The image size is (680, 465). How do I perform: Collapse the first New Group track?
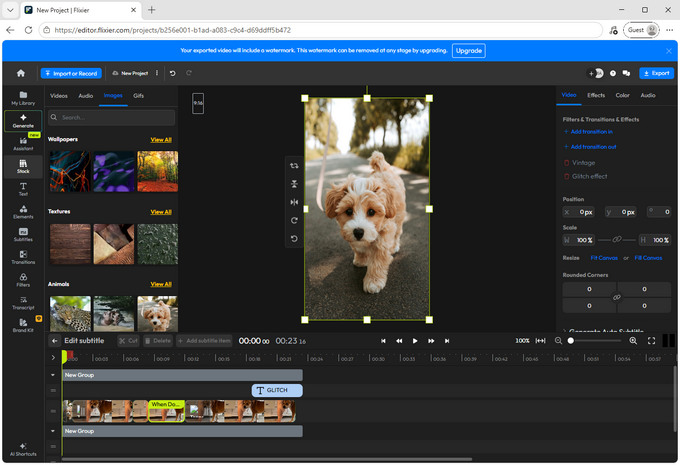click(53, 375)
